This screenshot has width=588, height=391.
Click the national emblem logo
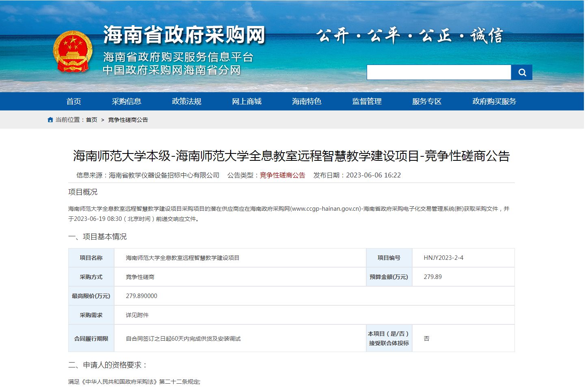coord(73,52)
